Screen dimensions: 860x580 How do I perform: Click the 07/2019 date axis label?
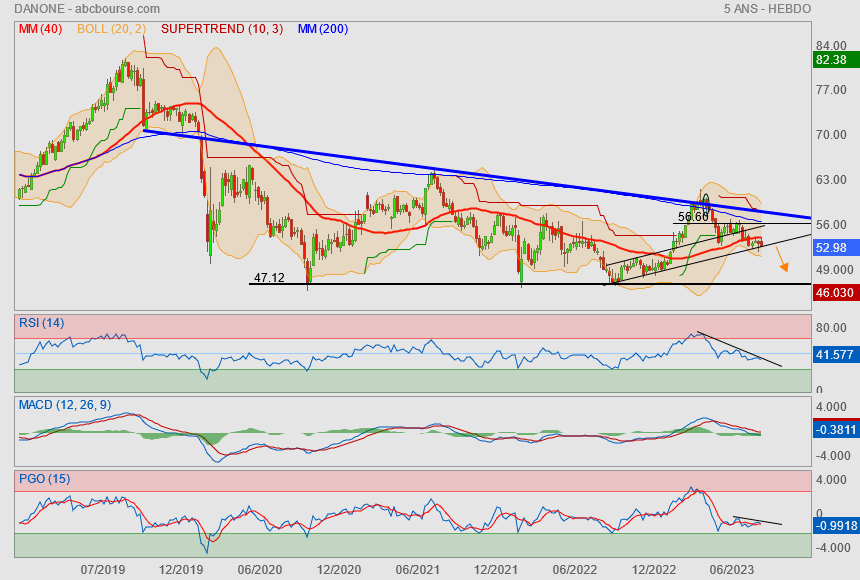coord(103,570)
